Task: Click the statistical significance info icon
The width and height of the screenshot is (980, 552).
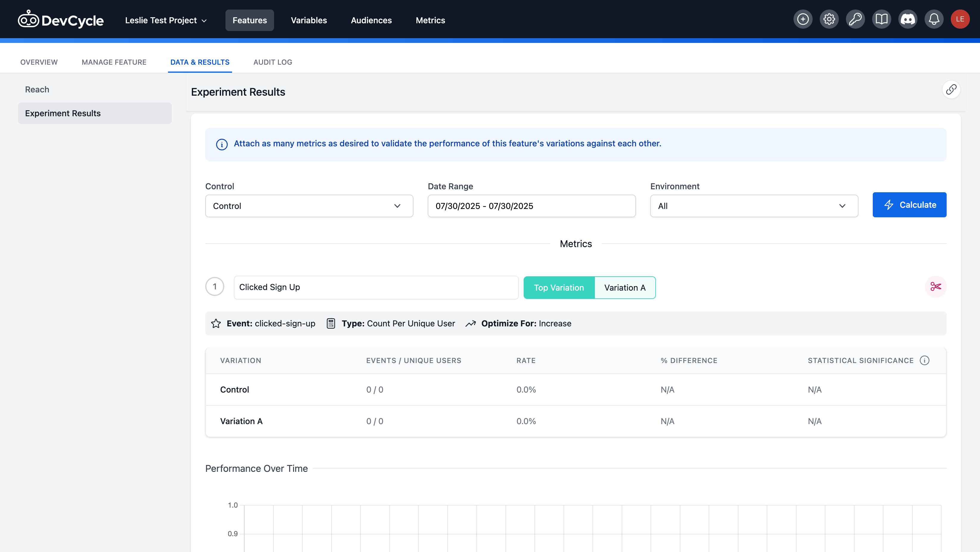Action: pyautogui.click(x=925, y=360)
